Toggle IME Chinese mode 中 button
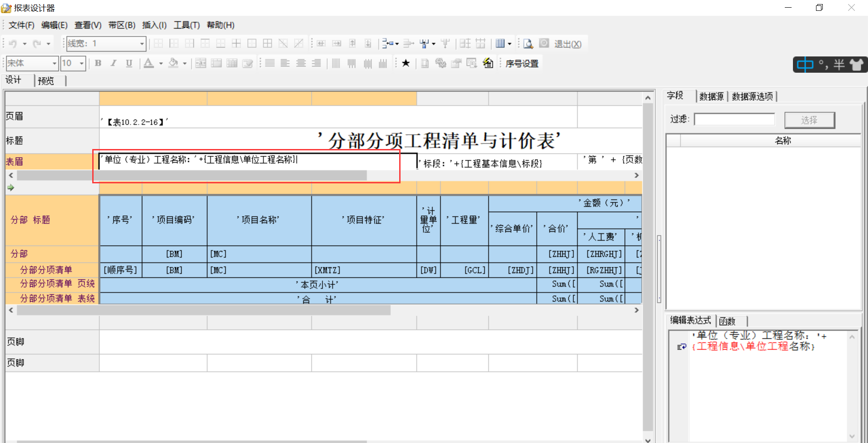The image size is (868, 443). (805, 65)
